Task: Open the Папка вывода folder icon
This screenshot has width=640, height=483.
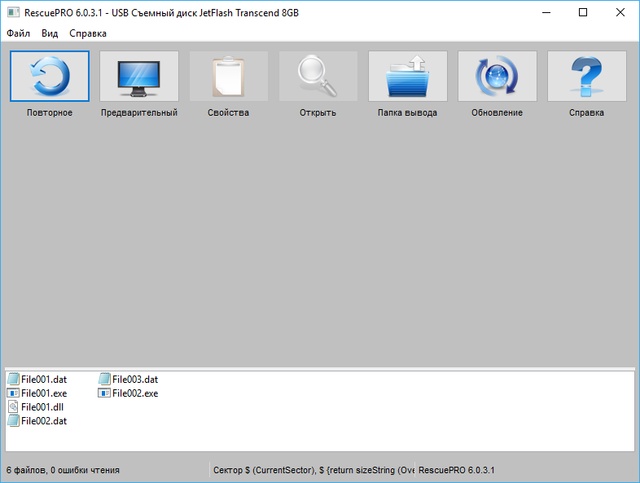Action: [x=408, y=76]
